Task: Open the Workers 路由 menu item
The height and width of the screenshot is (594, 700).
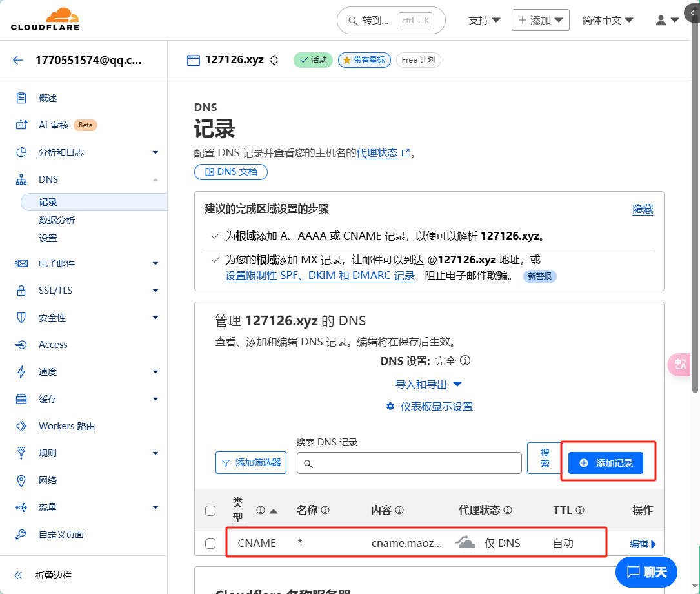Action: pos(66,426)
